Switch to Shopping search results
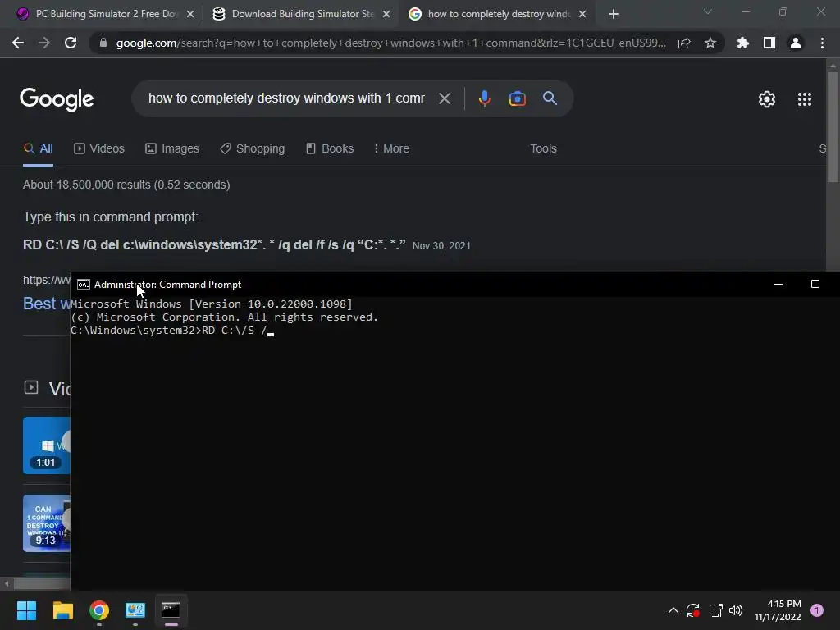Image resolution: width=840 pixels, height=630 pixels. [x=253, y=149]
